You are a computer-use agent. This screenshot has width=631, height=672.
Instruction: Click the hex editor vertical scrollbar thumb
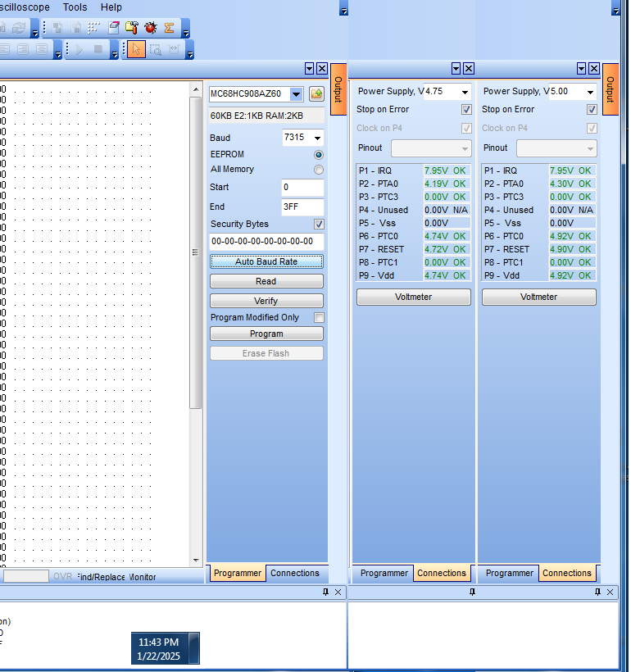tap(196, 252)
